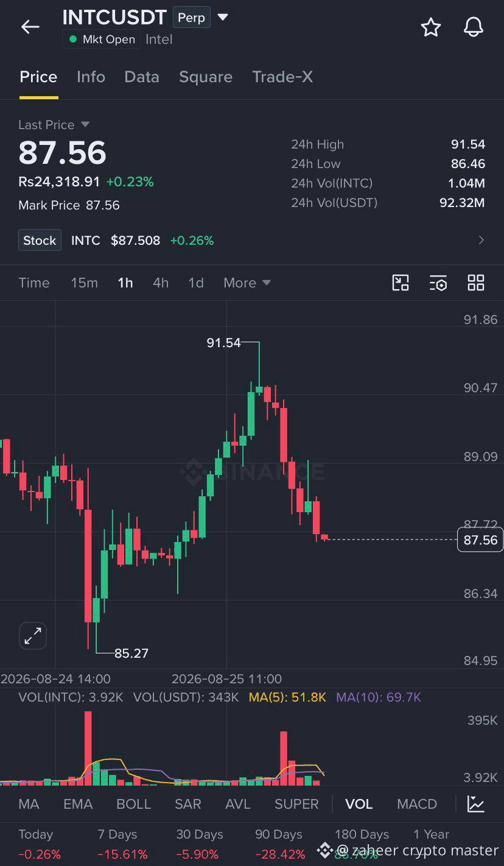Tap the Rs24,318.91 converted price

(x=59, y=181)
